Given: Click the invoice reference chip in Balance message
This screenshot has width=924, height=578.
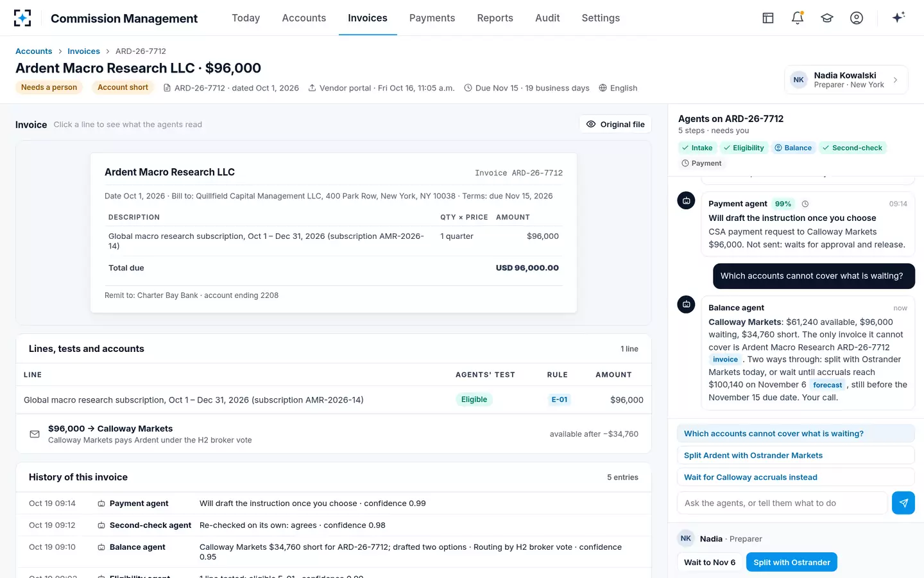Looking at the screenshot, I should coord(725,360).
